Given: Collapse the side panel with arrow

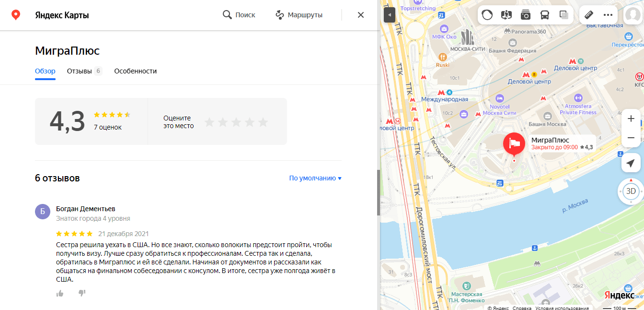Looking at the screenshot, I should 390,15.
